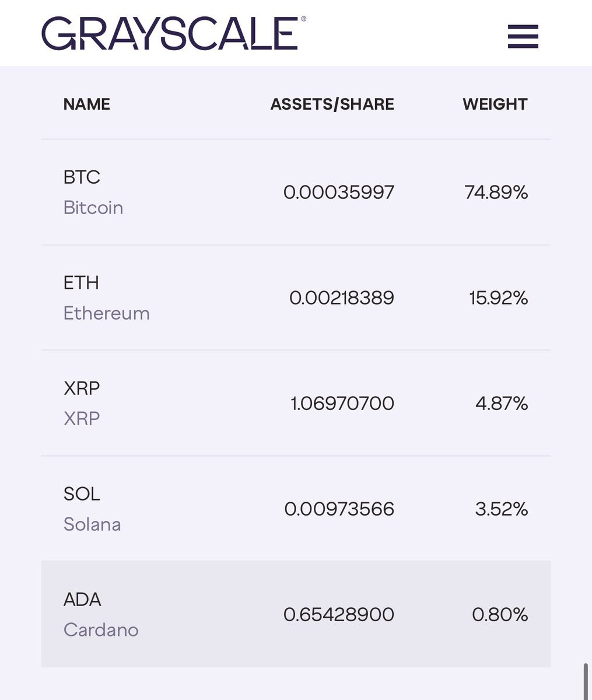
Task: Click the Cardano asset name
Action: tap(101, 630)
